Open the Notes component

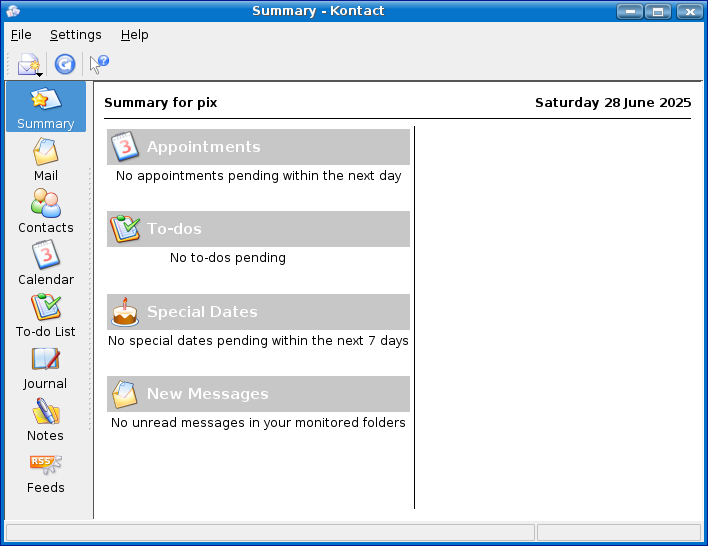click(x=46, y=420)
